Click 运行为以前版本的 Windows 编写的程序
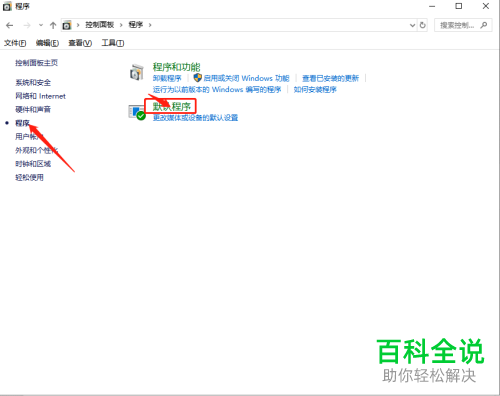 tap(217, 90)
